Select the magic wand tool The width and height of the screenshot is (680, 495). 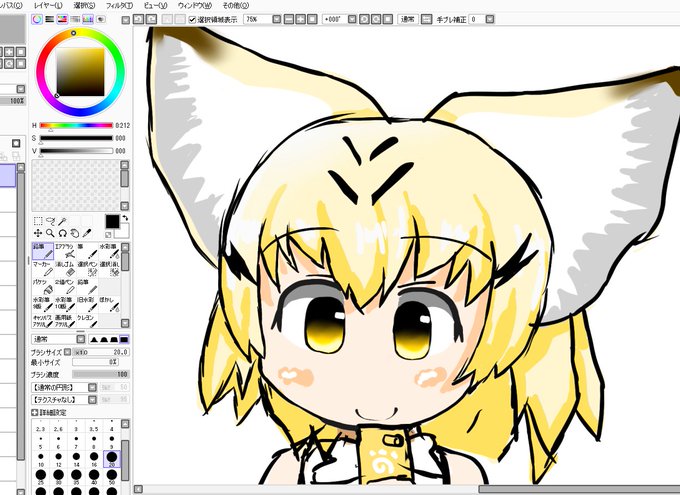point(62,221)
